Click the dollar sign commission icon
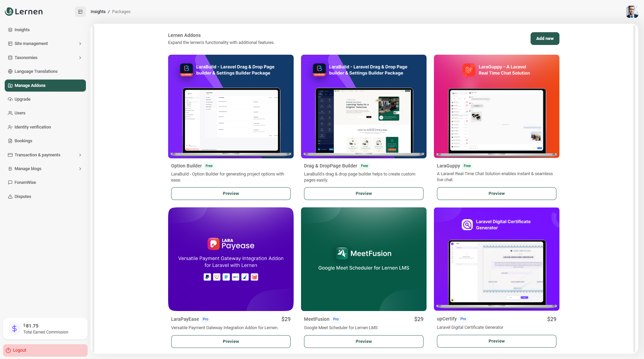The image size is (644, 359). [x=14, y=328]
